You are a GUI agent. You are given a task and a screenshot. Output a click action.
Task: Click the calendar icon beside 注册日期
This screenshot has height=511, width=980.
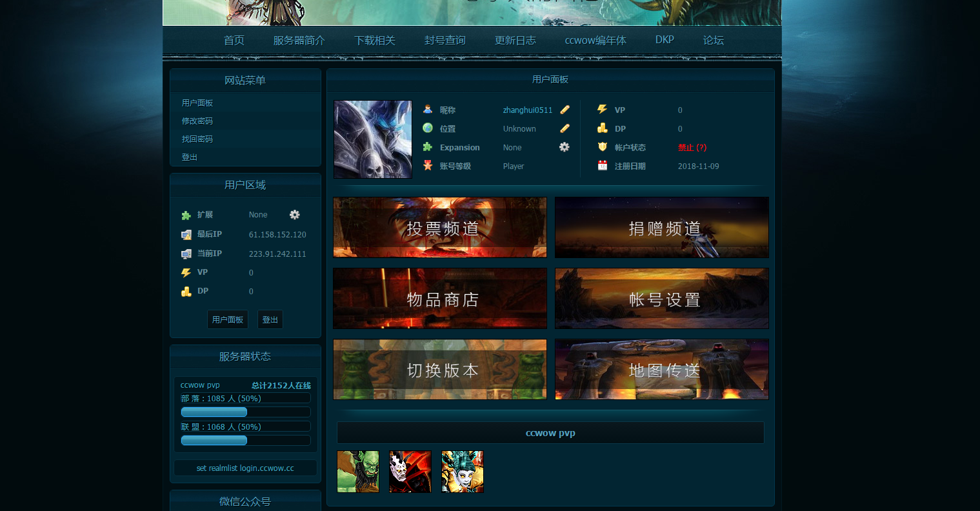coord(603,166)
